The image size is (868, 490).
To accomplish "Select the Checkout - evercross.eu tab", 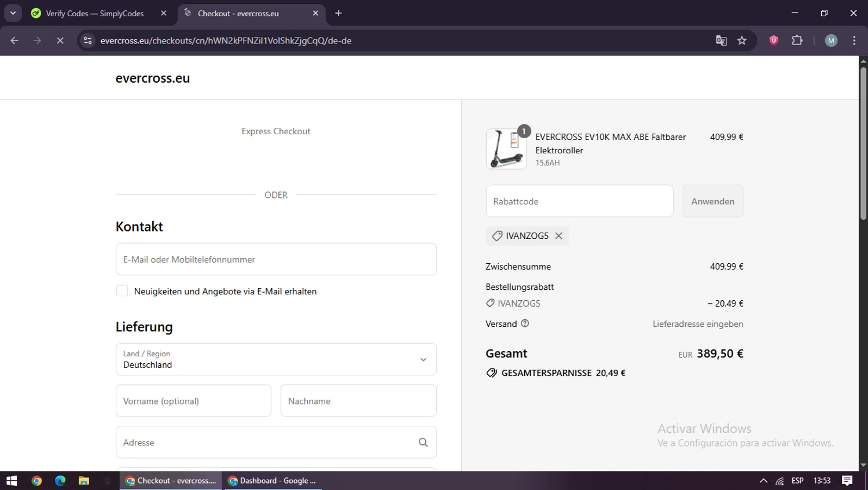I will (238, 13).
